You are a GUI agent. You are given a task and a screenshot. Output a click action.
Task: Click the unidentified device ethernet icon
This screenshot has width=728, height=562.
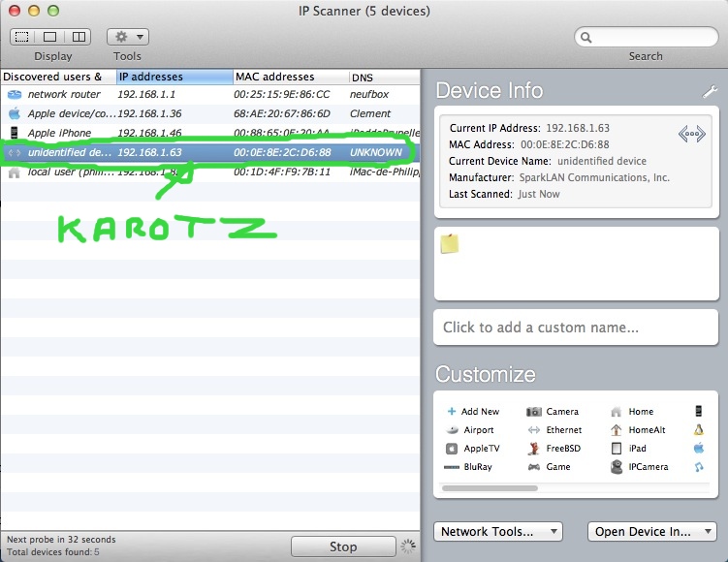tap(15, 152)
